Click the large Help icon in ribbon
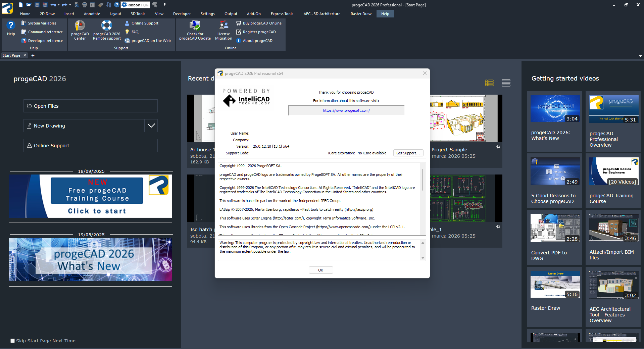644x349 pixels. [x=11, y=28]
